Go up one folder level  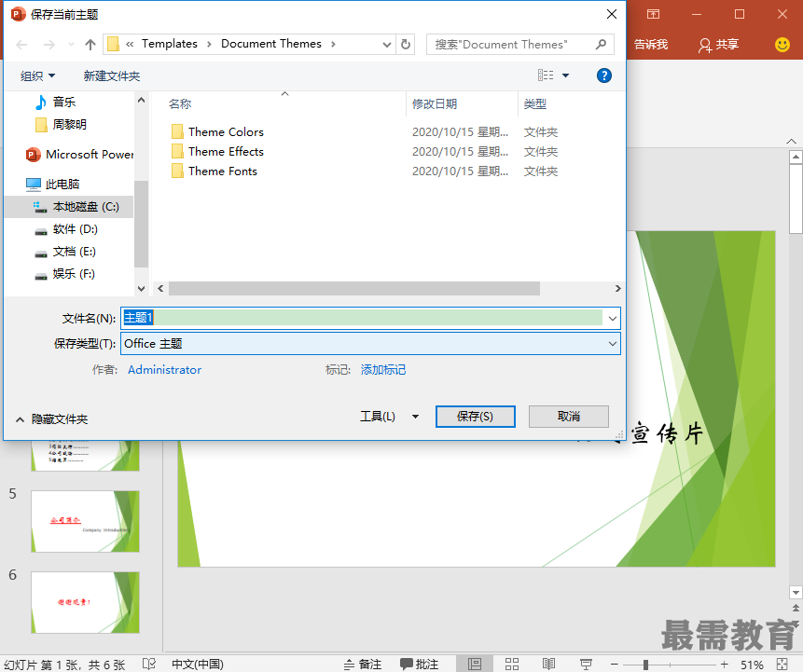(x=90, y=45)
